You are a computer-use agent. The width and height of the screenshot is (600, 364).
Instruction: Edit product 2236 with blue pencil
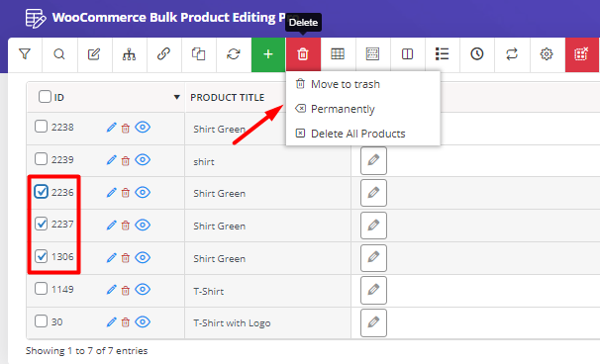111,192
